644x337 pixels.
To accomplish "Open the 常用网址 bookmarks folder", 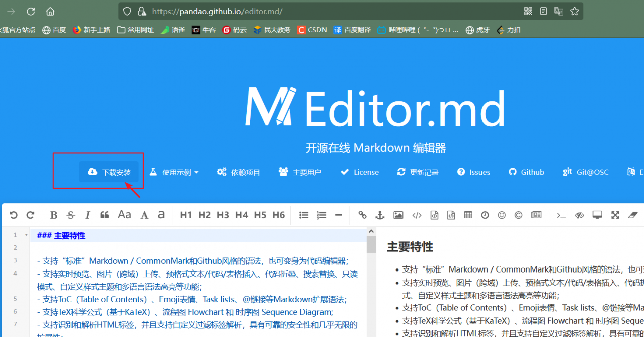I will (x=135, y=30).
